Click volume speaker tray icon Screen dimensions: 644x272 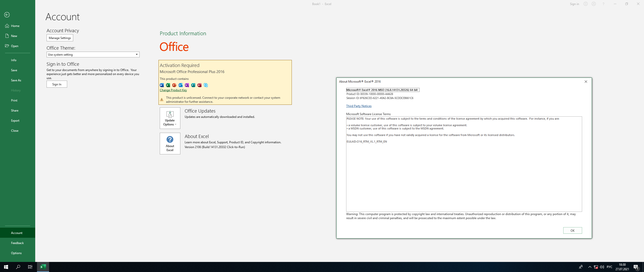point(602,267)
